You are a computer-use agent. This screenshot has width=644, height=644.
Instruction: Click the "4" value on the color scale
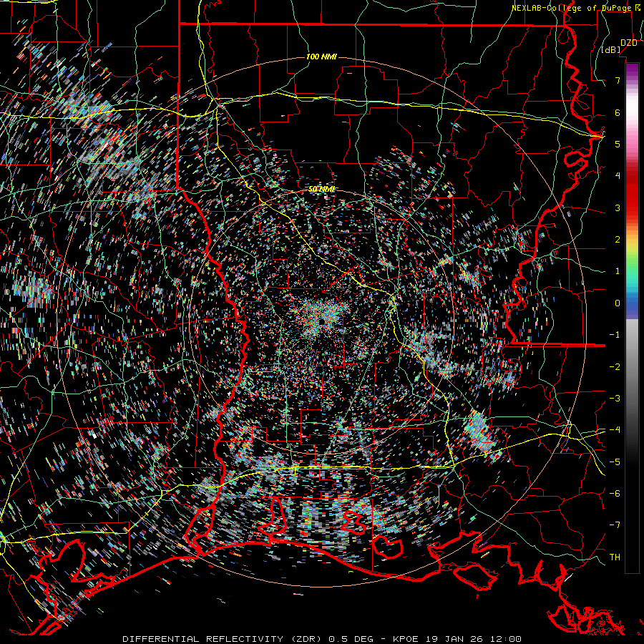[x=618, y=176]
